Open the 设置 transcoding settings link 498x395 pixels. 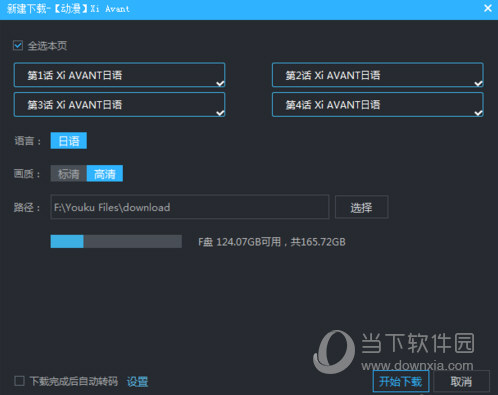[137, 381]
